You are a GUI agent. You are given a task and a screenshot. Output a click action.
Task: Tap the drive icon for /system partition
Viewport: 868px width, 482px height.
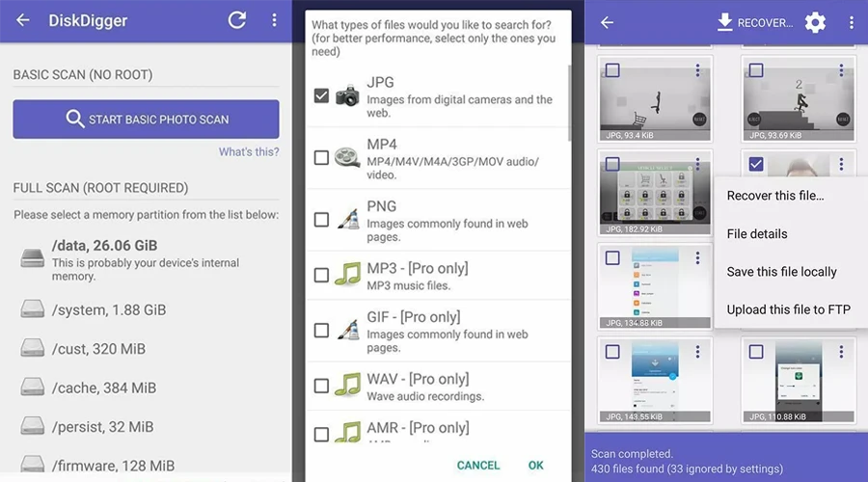[x=32, y=309]
